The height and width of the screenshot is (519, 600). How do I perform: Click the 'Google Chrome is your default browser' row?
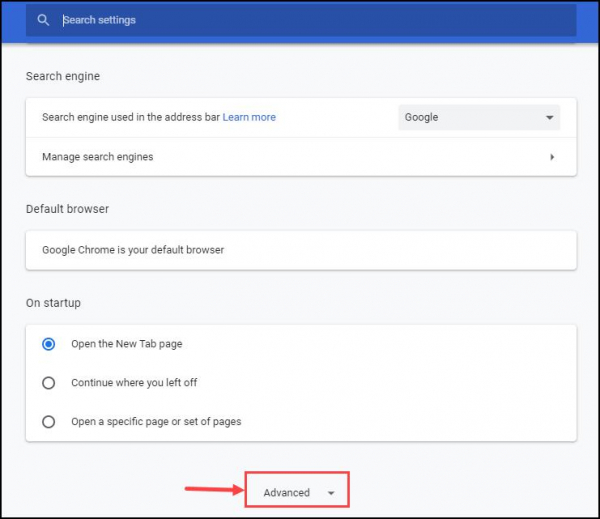point(300,250)
